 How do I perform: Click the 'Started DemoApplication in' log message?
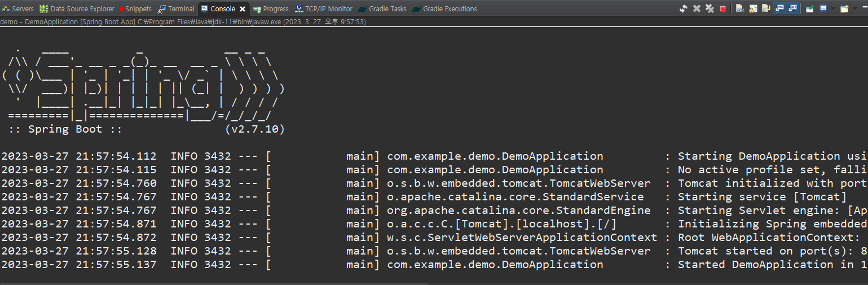(x=773, y=265)
